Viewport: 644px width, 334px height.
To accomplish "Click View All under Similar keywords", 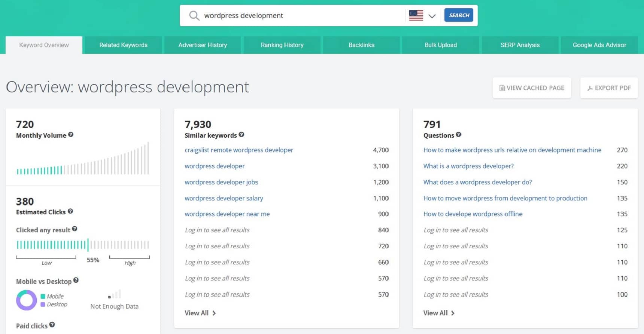I will pyautogui.click(x=200, y=313).
